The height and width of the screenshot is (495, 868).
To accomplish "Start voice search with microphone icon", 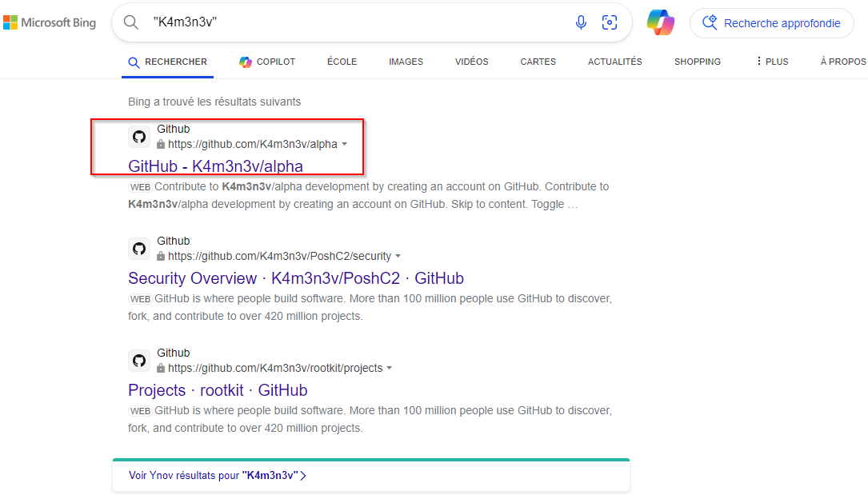I will click(x=581, y=23).
